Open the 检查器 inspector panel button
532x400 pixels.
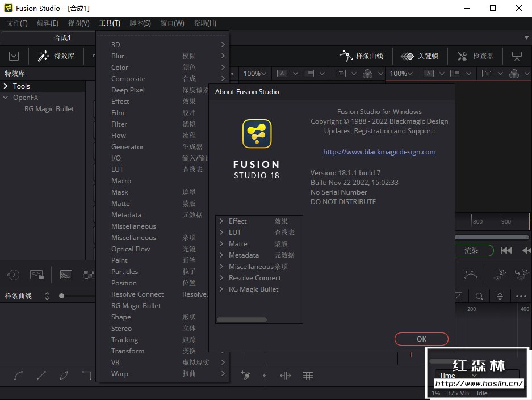475,56
